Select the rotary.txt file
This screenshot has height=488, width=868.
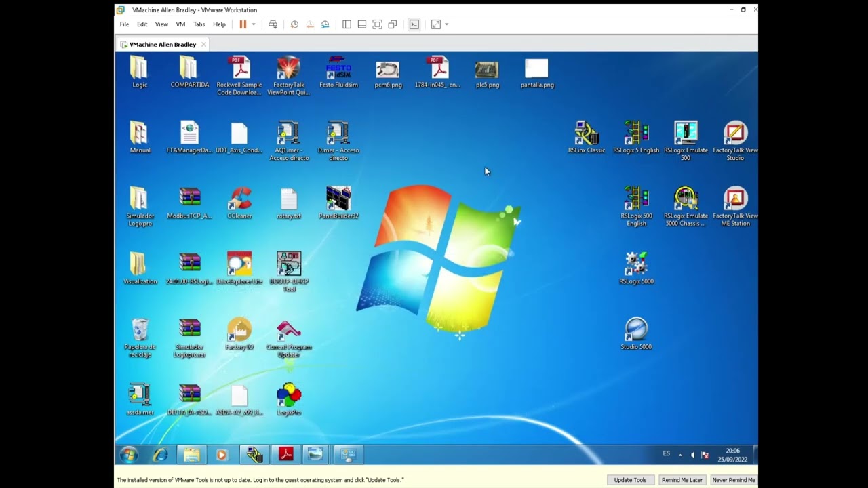pyautogui.click(x=289, y=203)
